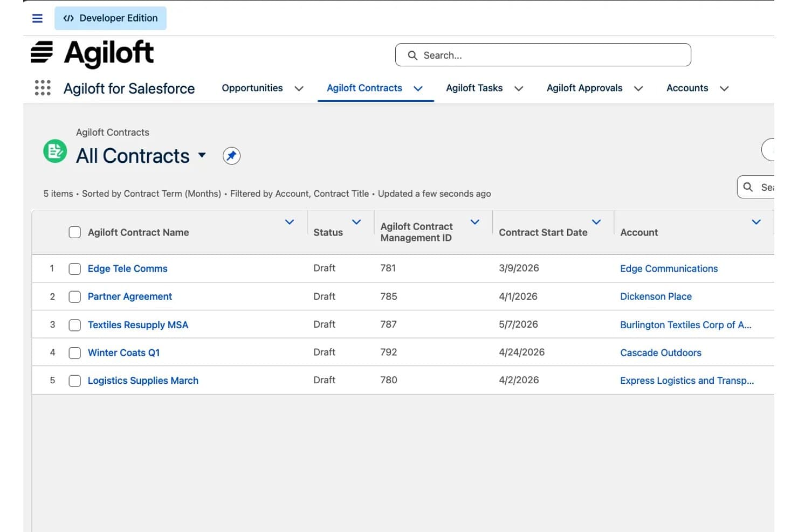Open the Edge Tele Comms contract

pos(128,268)
